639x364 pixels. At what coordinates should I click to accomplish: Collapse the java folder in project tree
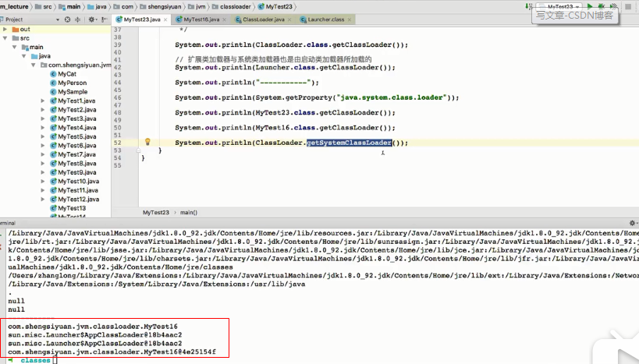click(23, 56)
